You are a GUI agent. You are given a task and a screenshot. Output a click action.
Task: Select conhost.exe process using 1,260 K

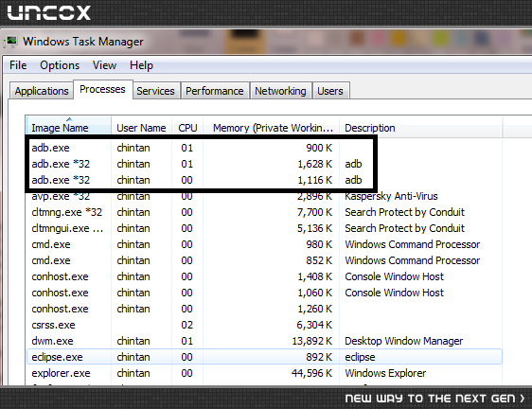click(x=265, y=309)
